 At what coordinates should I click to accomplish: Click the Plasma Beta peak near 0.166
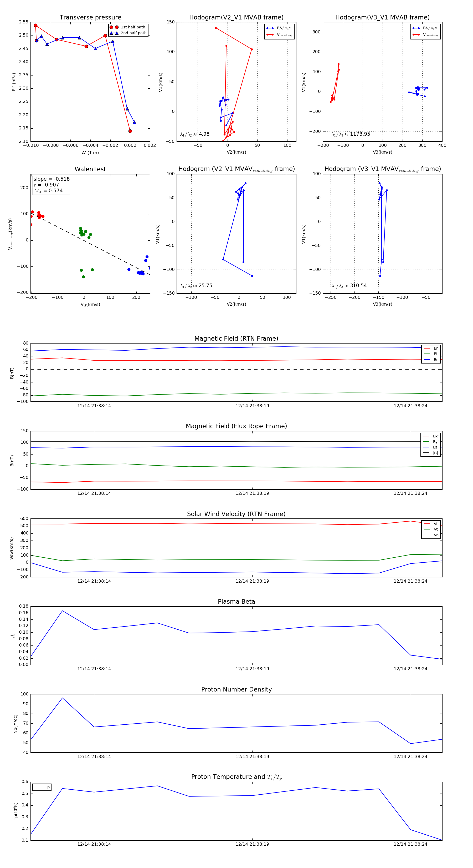[62, 610]
